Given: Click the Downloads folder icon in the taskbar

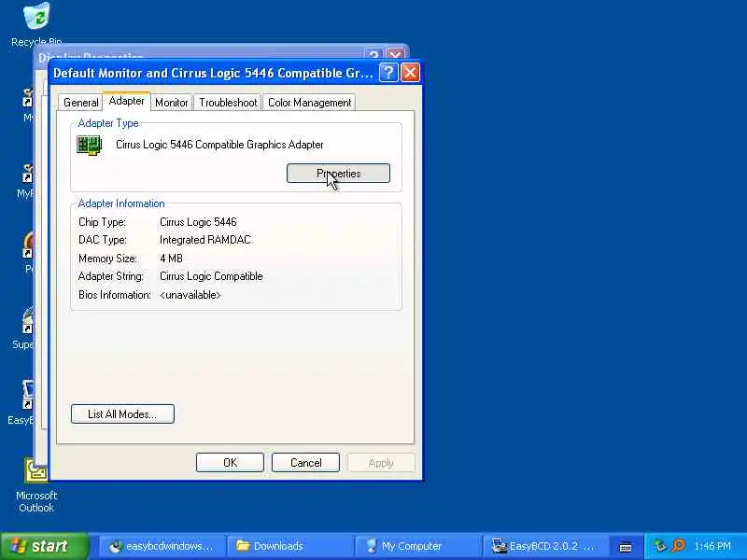Looking at the screenshot, I should (243, 546).
